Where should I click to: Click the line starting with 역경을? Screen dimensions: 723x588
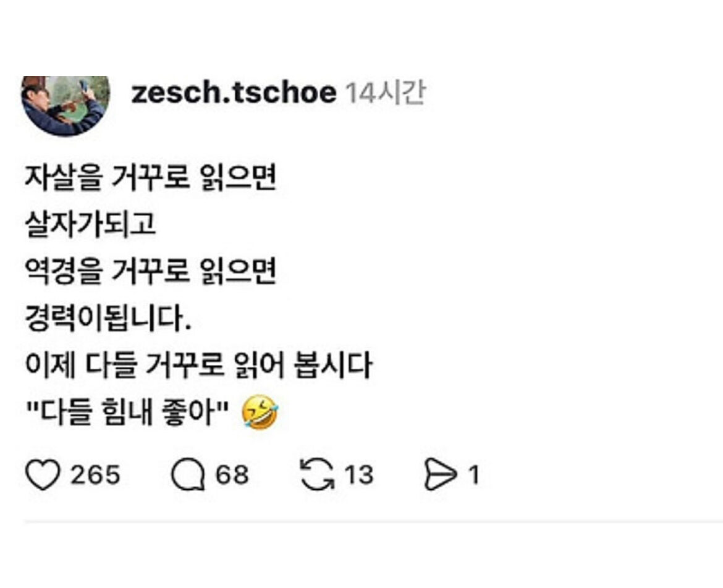point(150,272)
